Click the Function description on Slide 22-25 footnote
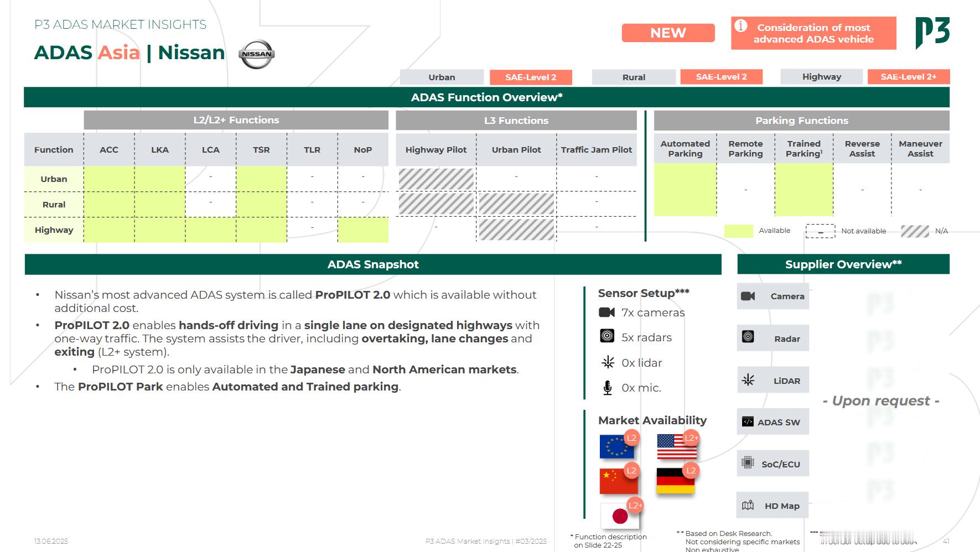This screenshot has height=552, width=980. [609, 541]
